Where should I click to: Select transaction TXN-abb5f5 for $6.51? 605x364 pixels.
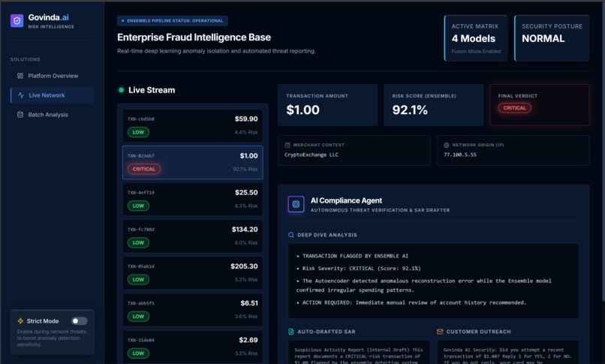(x=193, y=310)
